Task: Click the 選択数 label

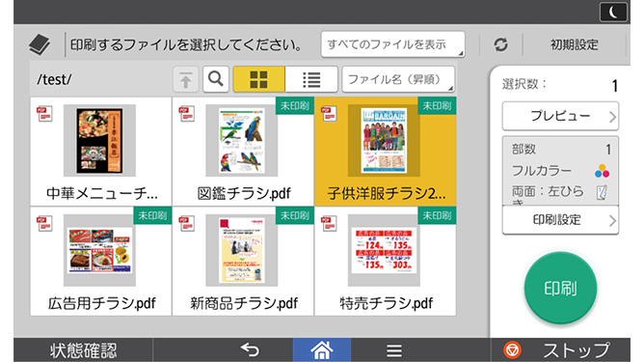Action: point(524,84)
